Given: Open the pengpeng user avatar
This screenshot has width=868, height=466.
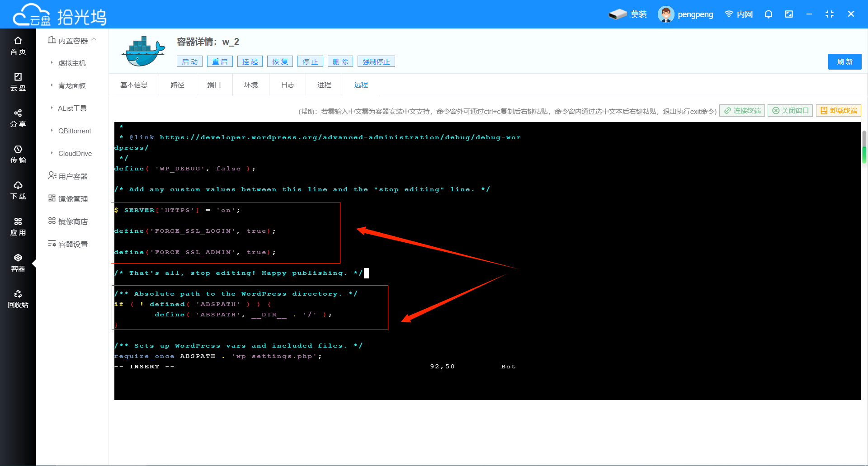Looking at the screenshot, I should (x=665, y=14).
